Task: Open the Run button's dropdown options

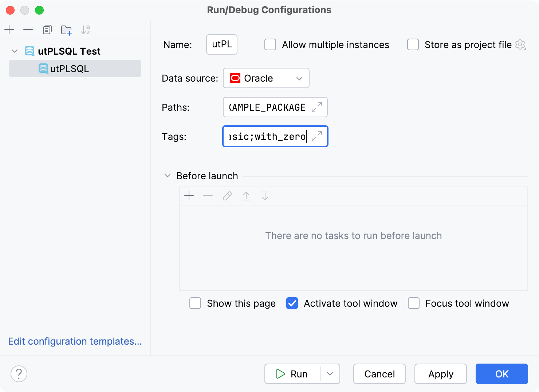Action: (330, 374)
